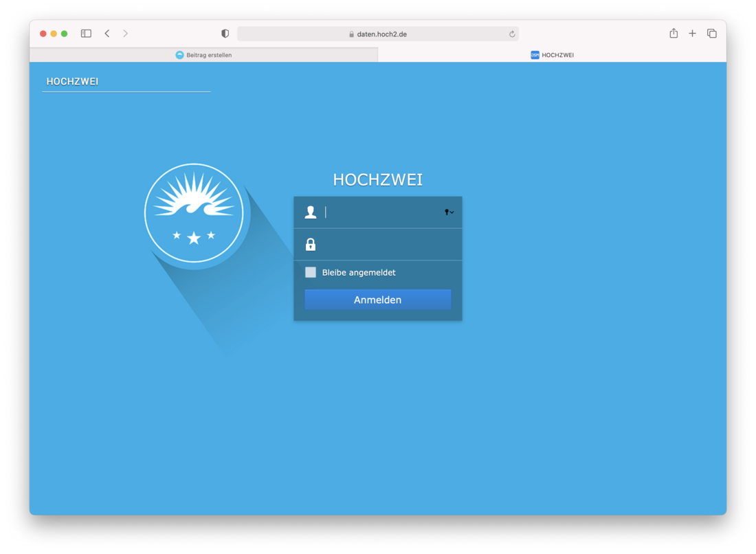Image resolution: width=756 pixels, height=554 pixels.
Task: Click the green full-screen window button
Action: coord(65,34)
